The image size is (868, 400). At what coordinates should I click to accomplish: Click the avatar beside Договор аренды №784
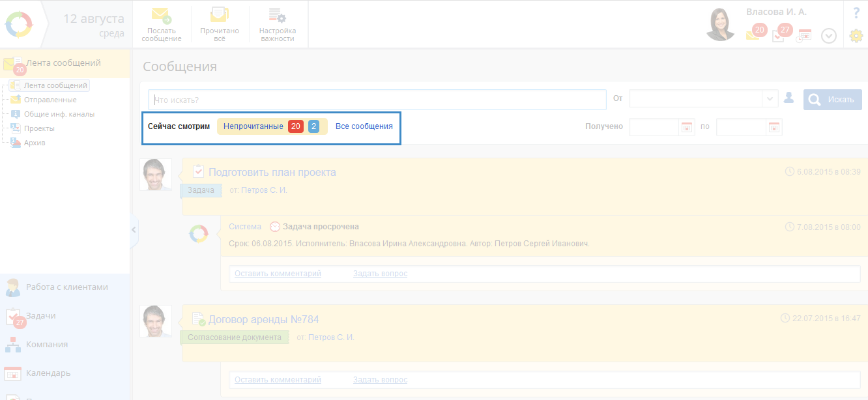156,321
